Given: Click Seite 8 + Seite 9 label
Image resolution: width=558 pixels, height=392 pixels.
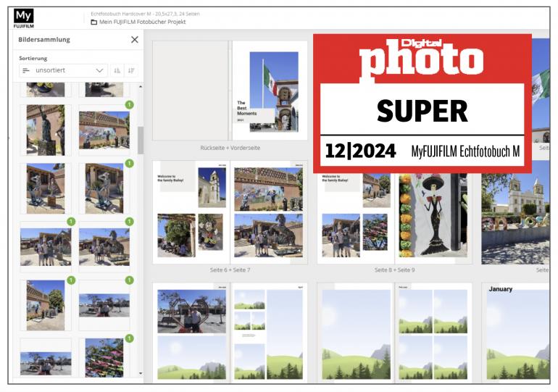Looking at the screenshot, I should (394, 270).
